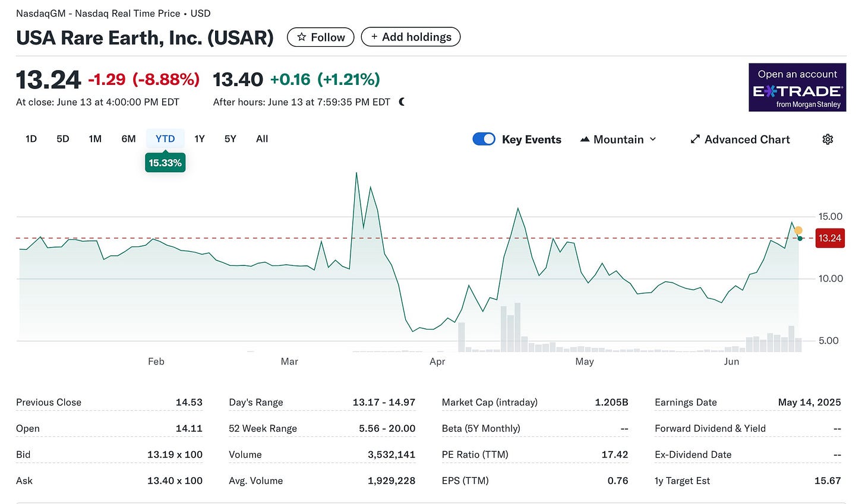
Task: Click the after-hours moon icon
Action: point(402,102)
